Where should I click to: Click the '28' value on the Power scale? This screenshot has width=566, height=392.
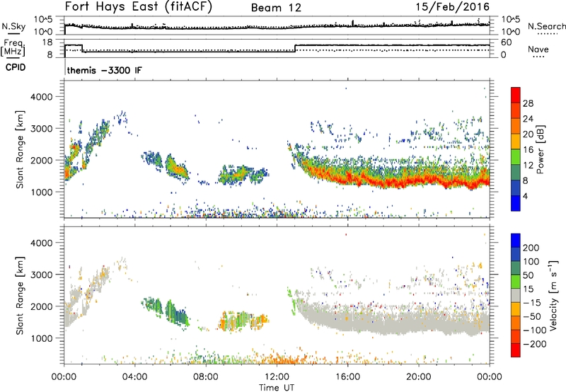(x=528, y=103)
